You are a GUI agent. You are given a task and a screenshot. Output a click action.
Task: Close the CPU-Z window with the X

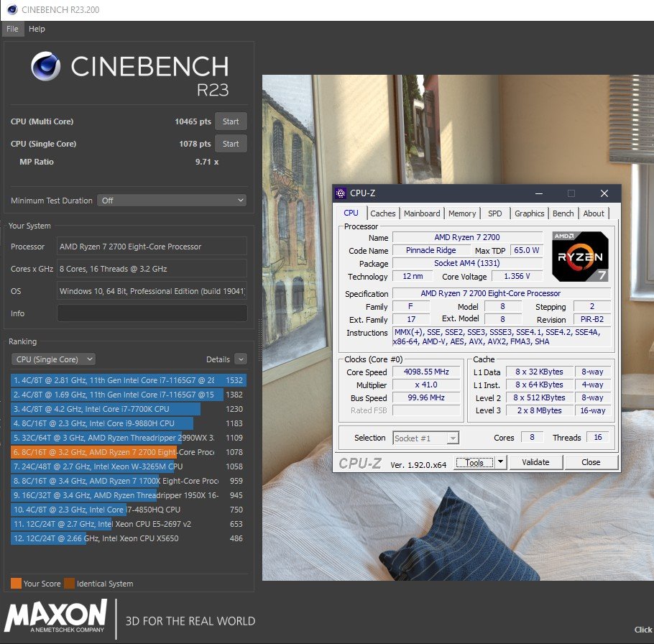(x=604, y=193)
